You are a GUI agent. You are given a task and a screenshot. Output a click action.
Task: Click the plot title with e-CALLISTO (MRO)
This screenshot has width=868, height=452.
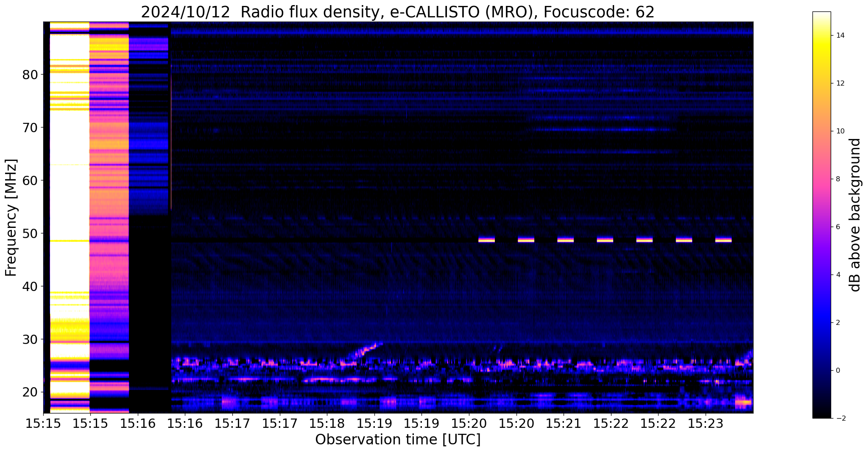(398, 12)
